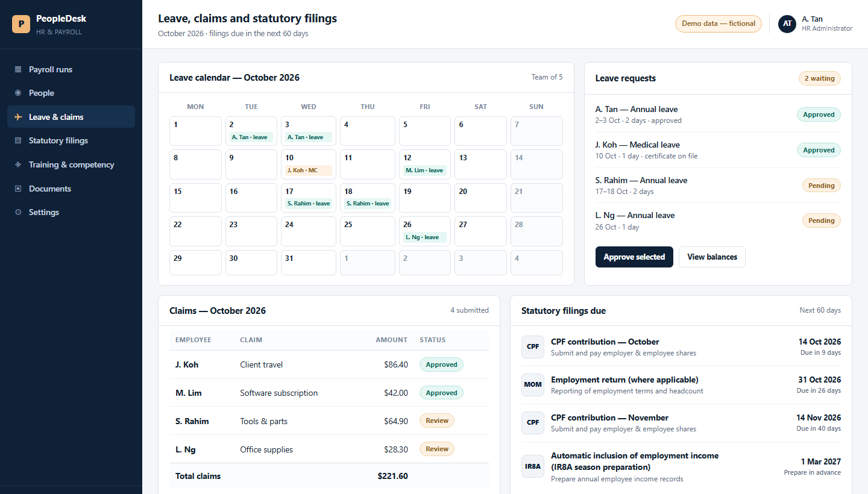Screen dimensions: 868x494
Task: Click the Payroll runs sidebar icon
Action: click(x=18, y=69)
